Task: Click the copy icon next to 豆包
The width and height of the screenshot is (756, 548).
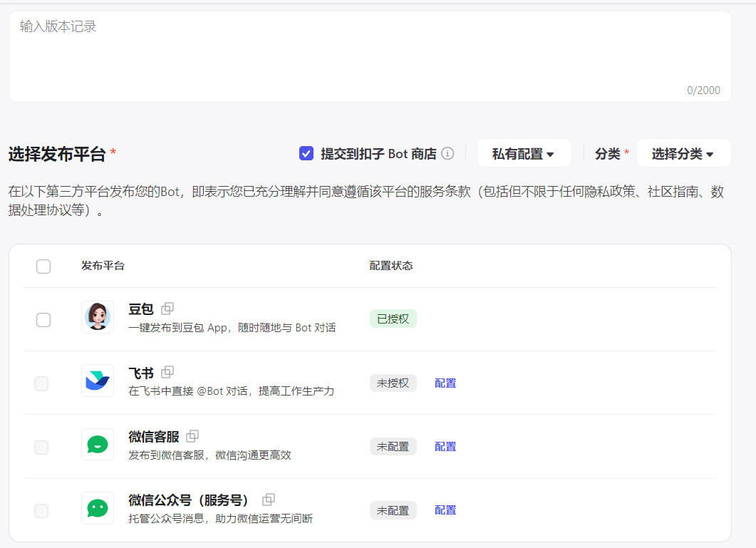Action: click(x=167, y=309)
